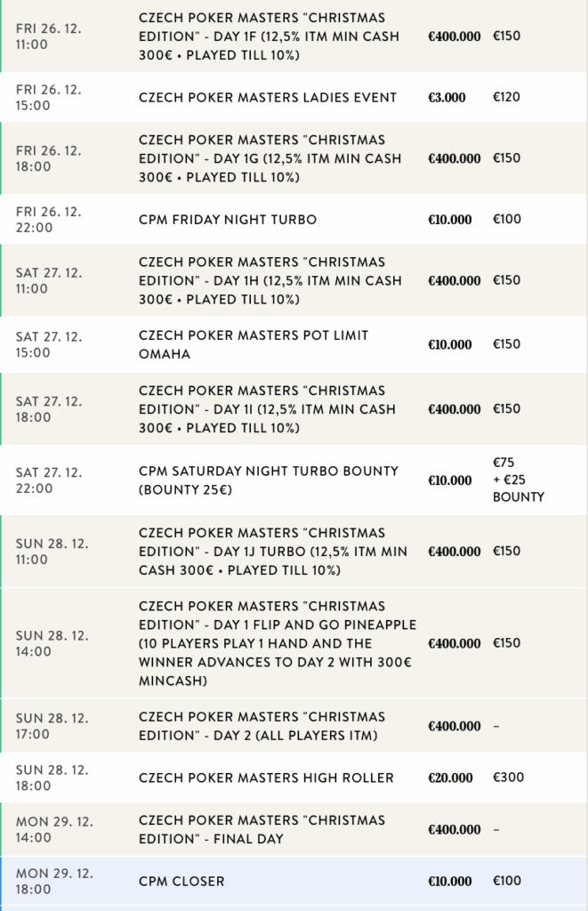The width and height of the screenshot is (588, 911).
Task: Select the MON 29. 12. 18:00 date cell
Action: (x=54, y=881)
